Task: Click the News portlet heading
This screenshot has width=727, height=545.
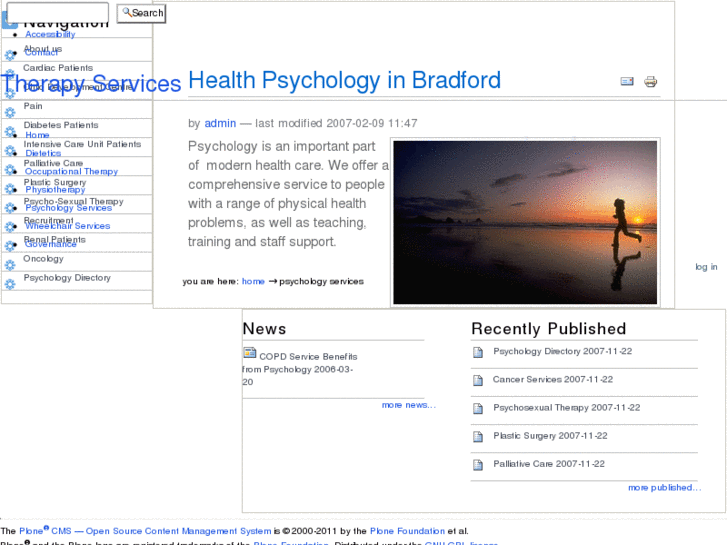Action: (264, 329)
